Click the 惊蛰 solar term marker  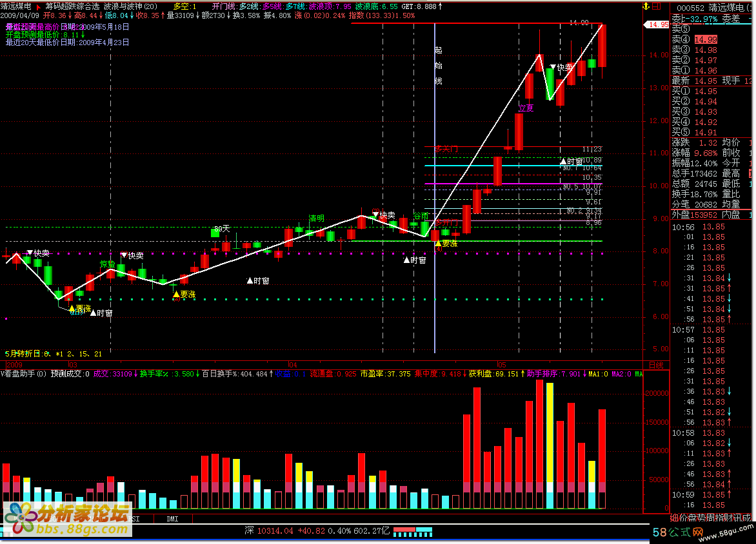108,264
